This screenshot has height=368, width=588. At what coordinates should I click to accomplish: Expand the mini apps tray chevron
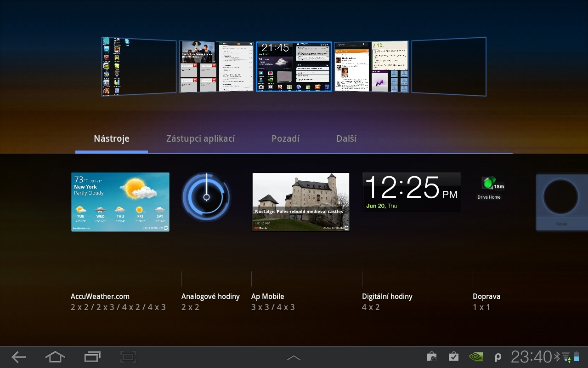tap(294, 357)
